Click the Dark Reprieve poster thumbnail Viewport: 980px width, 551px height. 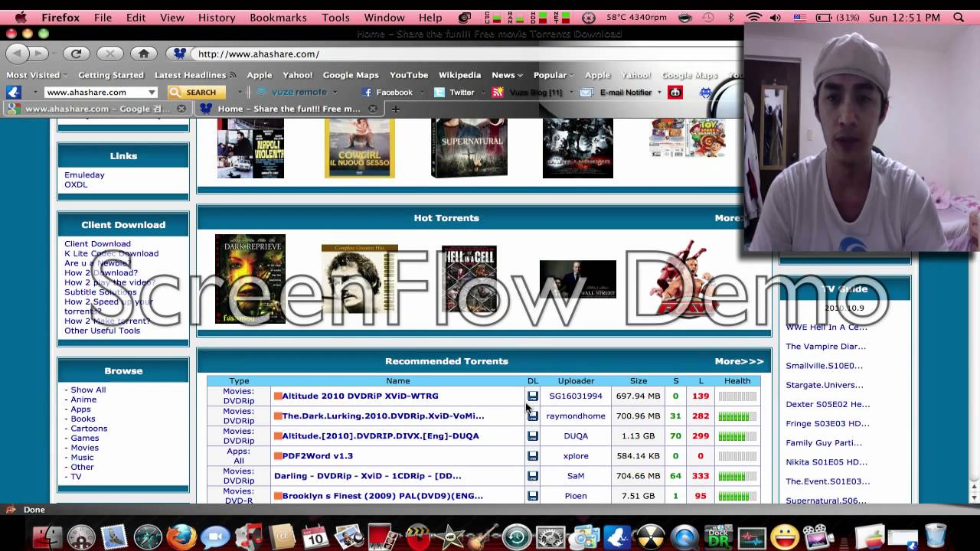tap(250, 279)
